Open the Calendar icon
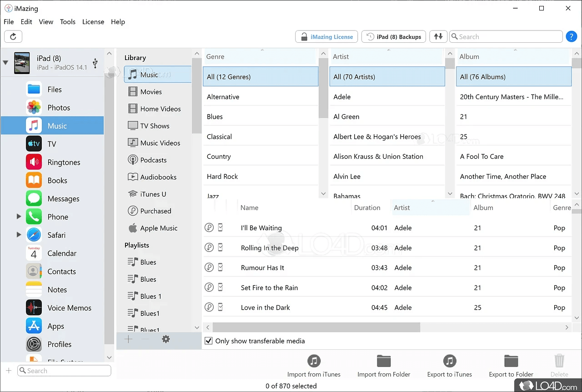The height and width of the screenshot is (392, 582). (34, 253)
